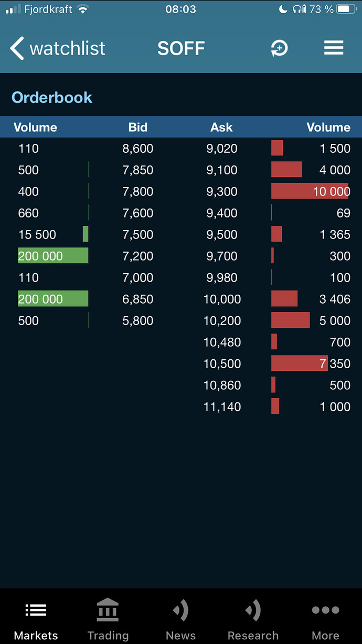
Task: Select the News tab label
Action: [x=180, y=636]
